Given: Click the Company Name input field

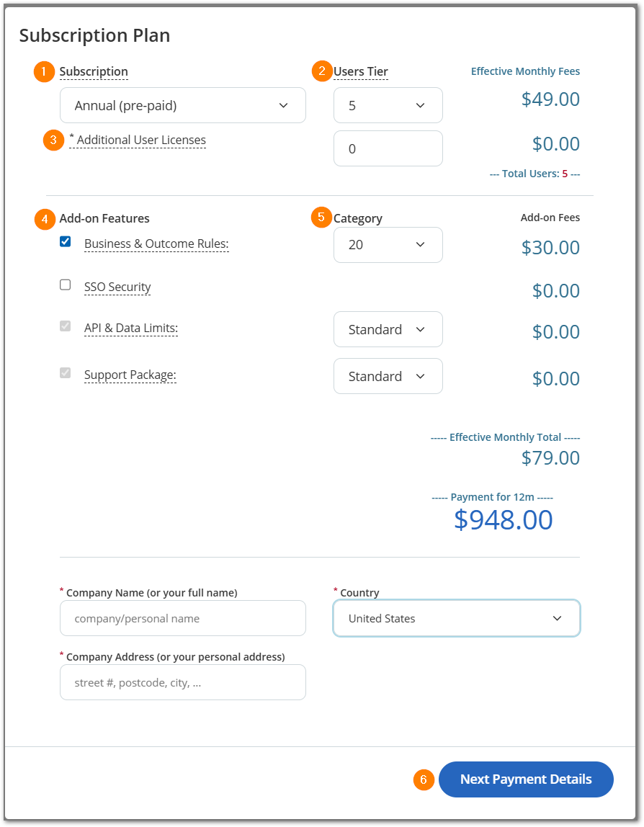Looking at the screenshot, I should (182, 618).
